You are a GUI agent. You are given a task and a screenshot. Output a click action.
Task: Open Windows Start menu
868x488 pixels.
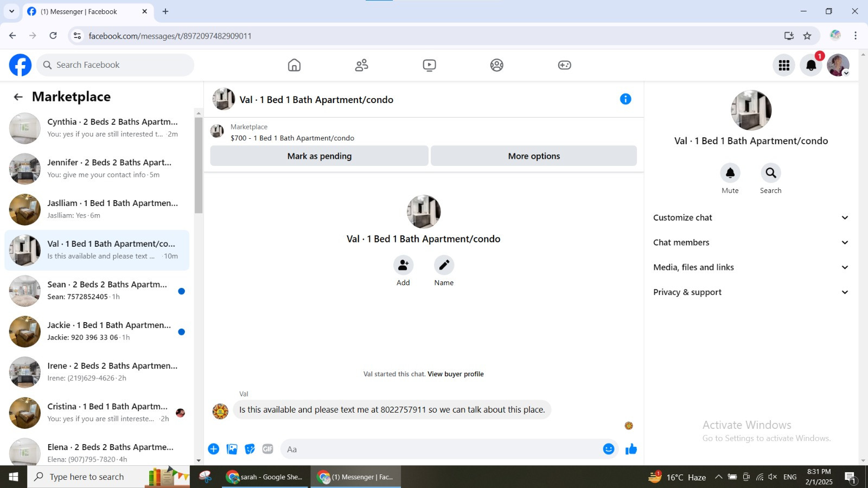tap(14, 477)
